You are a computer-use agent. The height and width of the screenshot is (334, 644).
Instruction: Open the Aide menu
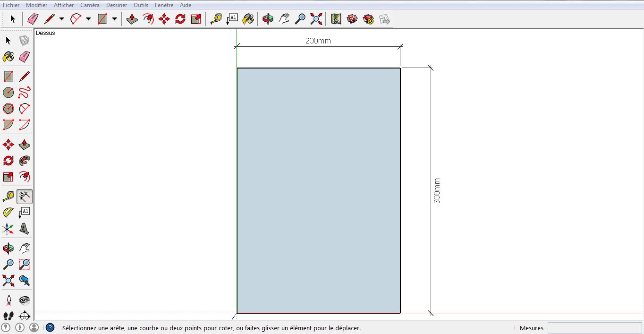click(x=186, y=5)
